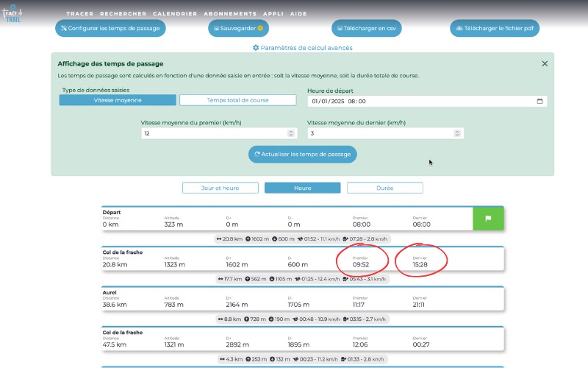Adjust stepper for Vitesse moyenne du dernier
The image size is (588, 368).
459,133
